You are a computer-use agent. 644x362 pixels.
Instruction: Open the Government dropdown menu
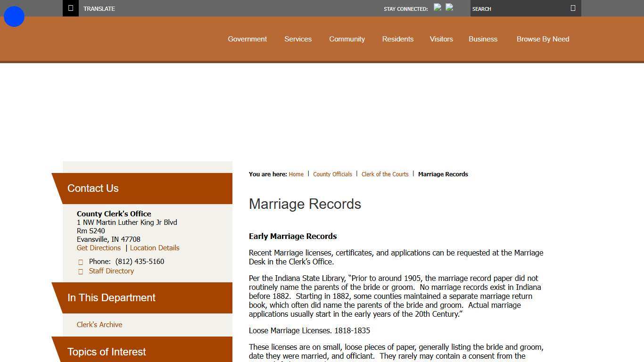(x=247, y=39)
